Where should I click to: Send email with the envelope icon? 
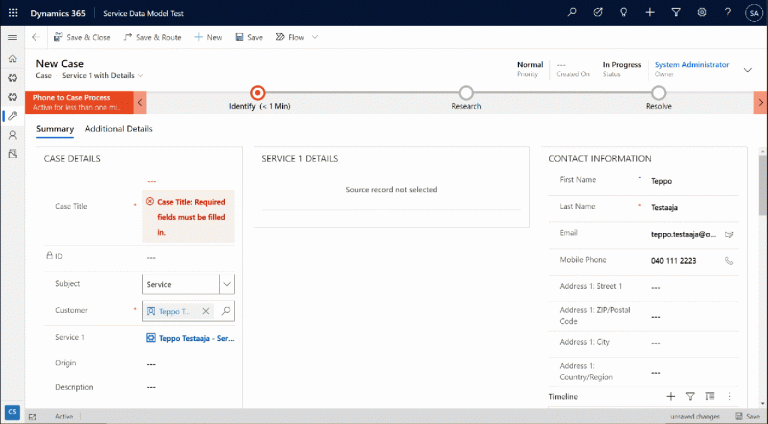click(x=729, y=235)
